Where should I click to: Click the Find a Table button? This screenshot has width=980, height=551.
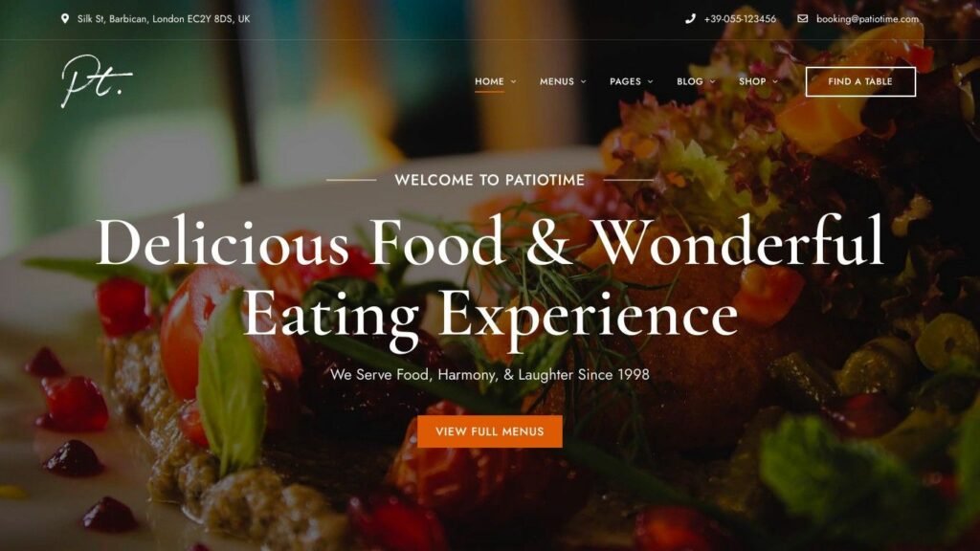(860, 81)
